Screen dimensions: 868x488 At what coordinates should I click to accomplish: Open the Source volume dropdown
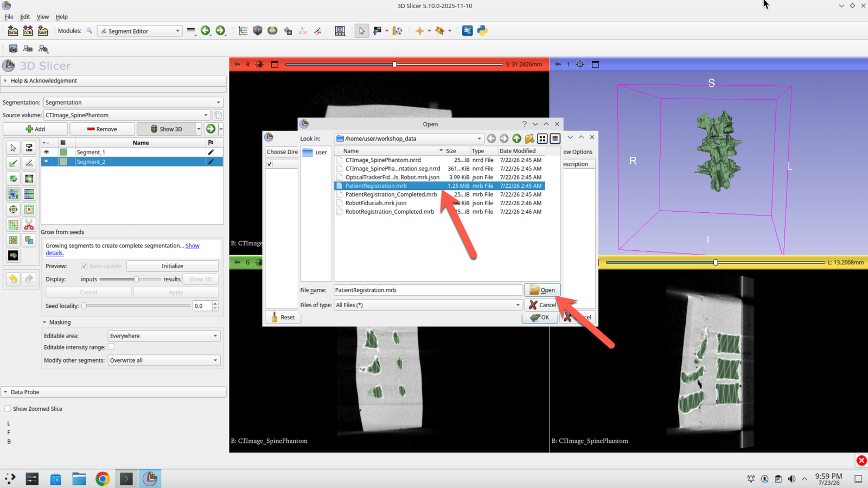pyautogui.click(x=127, y=115)
